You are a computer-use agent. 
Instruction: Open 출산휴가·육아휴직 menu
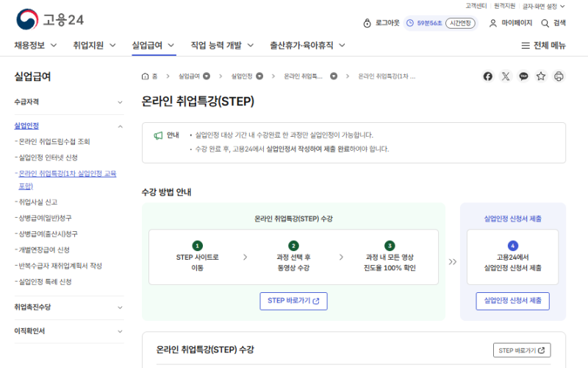307,46
